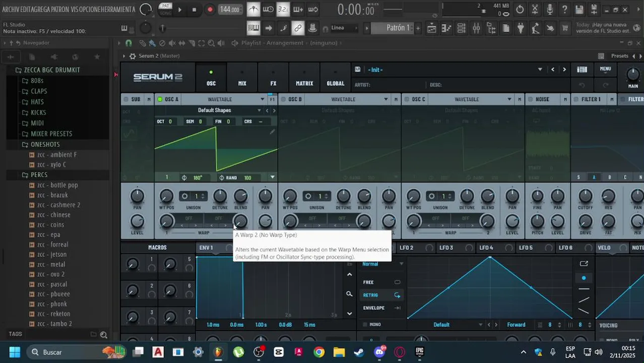This screenshot has height=363, width=644.
Task: Click the scissors icon in the top toolbar
Action: 535,10
